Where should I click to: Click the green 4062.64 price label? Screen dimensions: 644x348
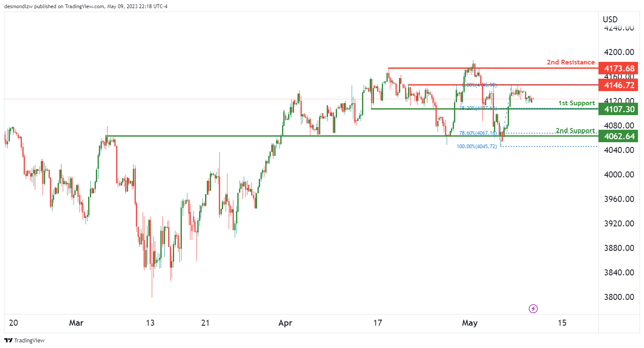(x=619, y=136)
